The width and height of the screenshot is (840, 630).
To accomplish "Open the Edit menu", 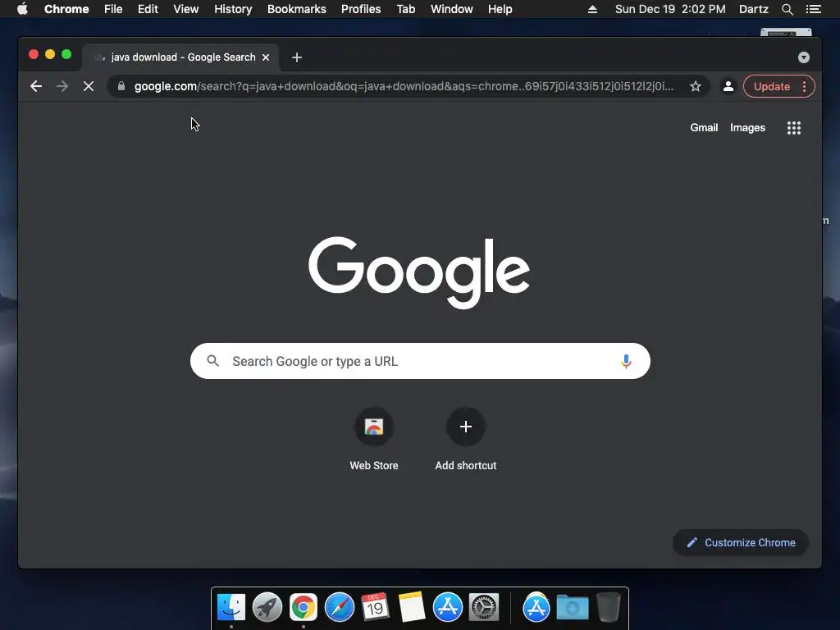I will point(148,9).
